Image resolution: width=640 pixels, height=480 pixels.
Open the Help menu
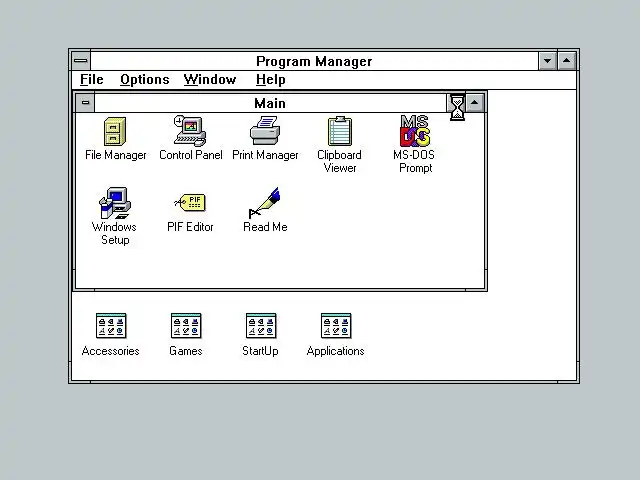(271, 80)
